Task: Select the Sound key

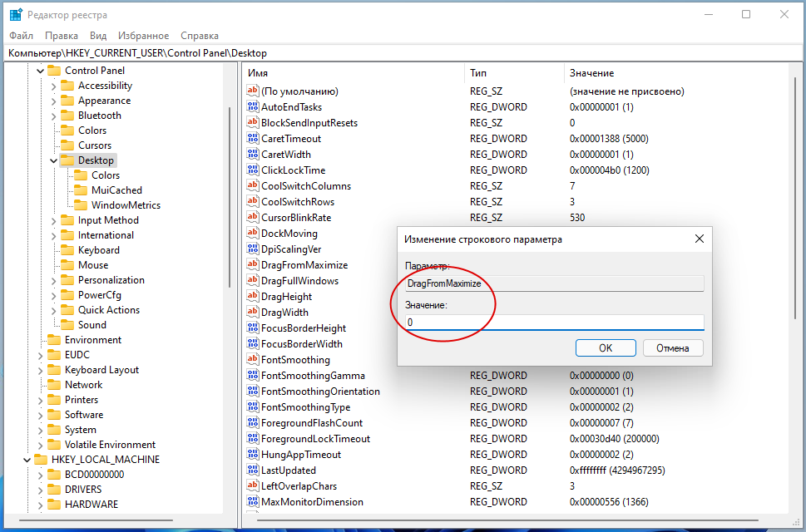Action: 92,324
